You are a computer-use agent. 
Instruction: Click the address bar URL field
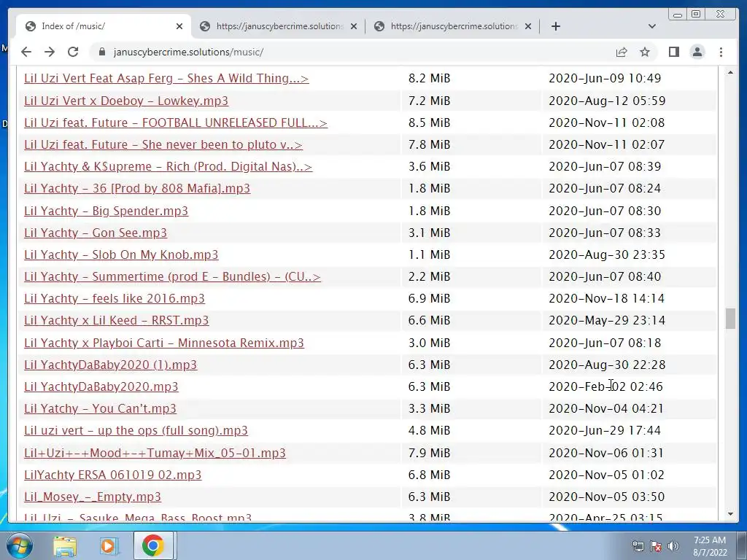352,52
